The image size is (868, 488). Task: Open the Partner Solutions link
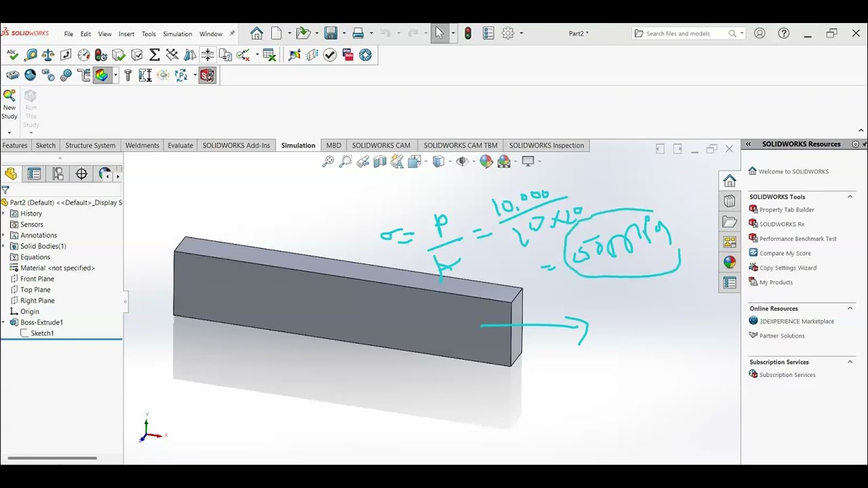tap(782, 335)
